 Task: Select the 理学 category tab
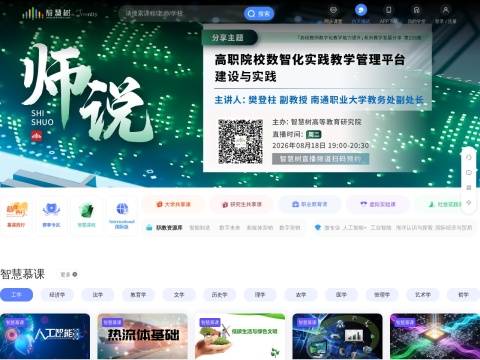click(x=260, y=295)
